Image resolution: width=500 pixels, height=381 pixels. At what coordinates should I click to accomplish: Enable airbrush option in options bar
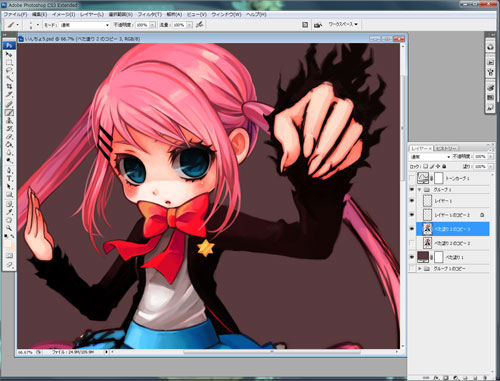tap(199, 25)
